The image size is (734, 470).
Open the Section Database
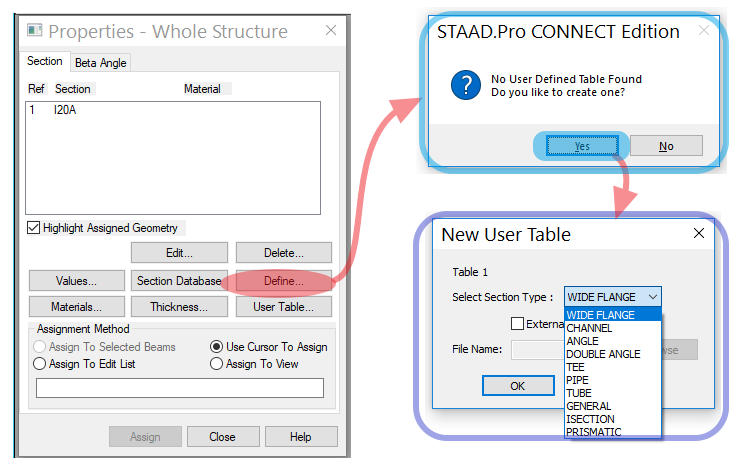[x=179, y=281]
